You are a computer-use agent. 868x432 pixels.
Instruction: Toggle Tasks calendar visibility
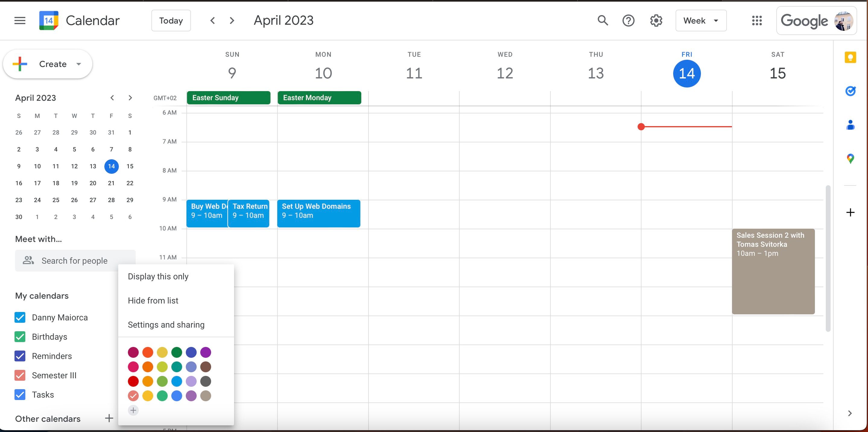pyautogui.click(x=20, y=394)
